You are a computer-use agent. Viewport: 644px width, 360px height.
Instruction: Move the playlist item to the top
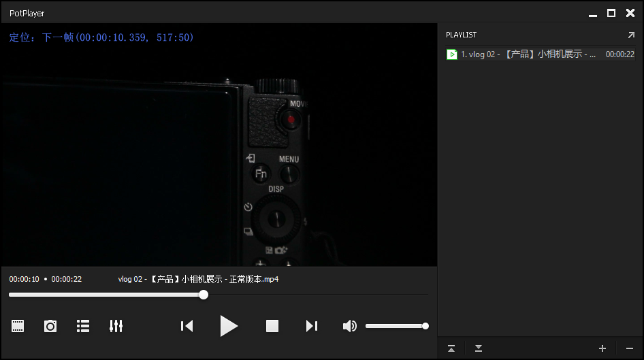(x=451, y=348)
